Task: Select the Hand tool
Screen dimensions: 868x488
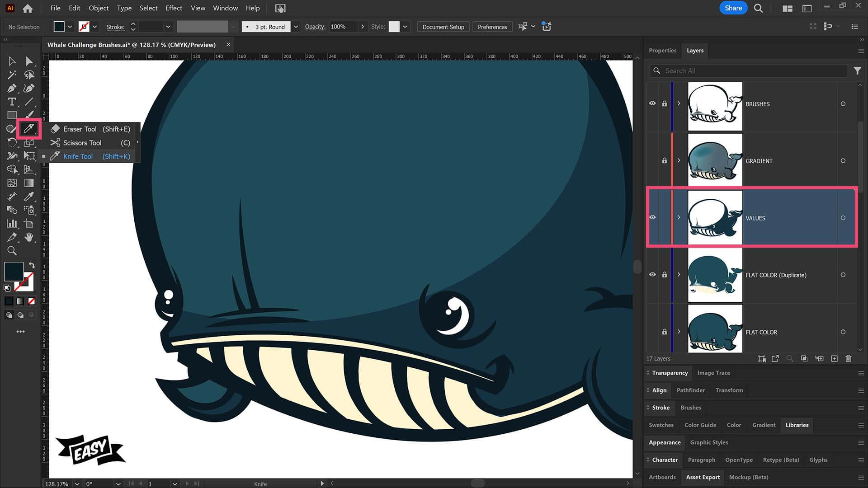Action: [29, 237]
